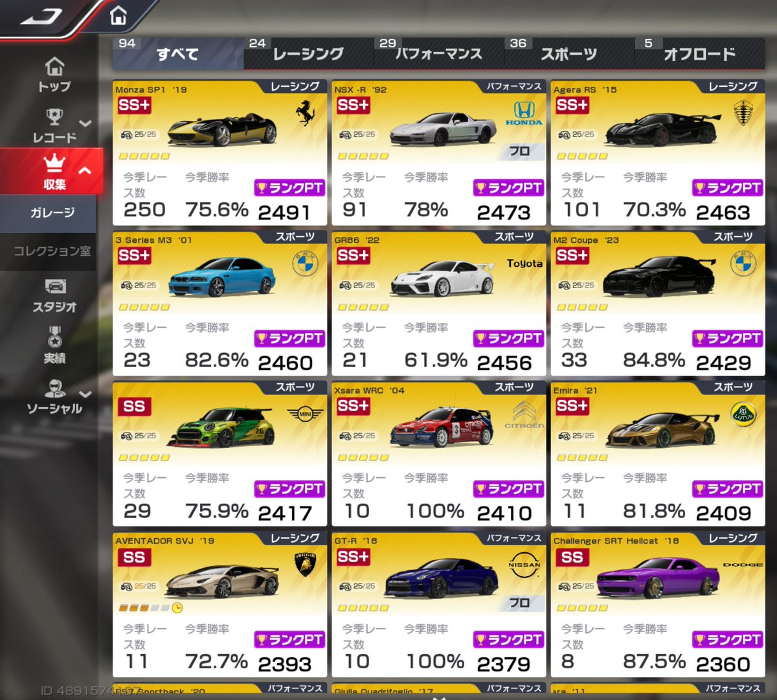Click ランクPT button on GR86 card
This screenshot has width=777, height=700.
point(508,338)
